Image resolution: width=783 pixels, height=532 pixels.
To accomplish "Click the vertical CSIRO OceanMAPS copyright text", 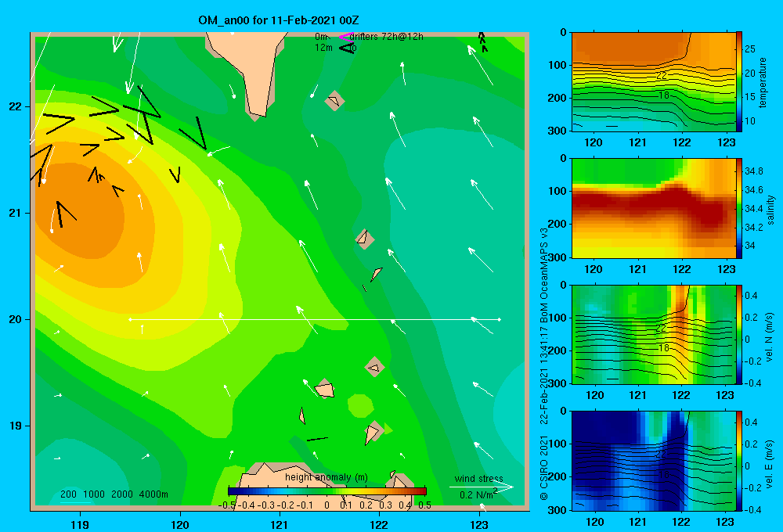I will pyautogui.click(x=544, y=364).
